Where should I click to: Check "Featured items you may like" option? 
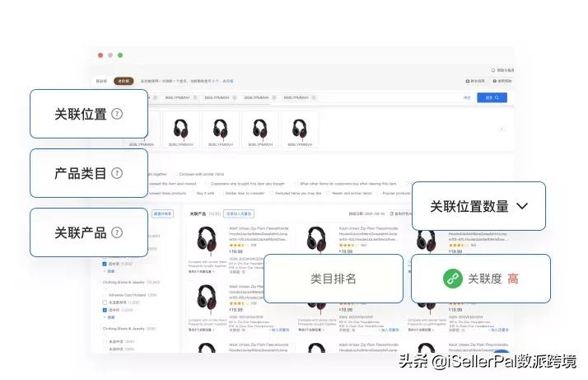coord(272,194)
